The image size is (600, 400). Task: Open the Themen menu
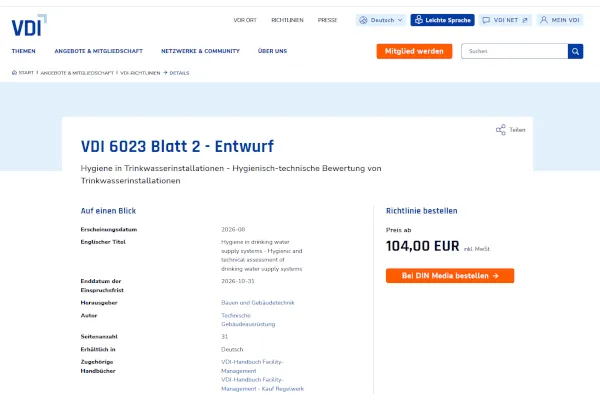[x=23, y=51]
